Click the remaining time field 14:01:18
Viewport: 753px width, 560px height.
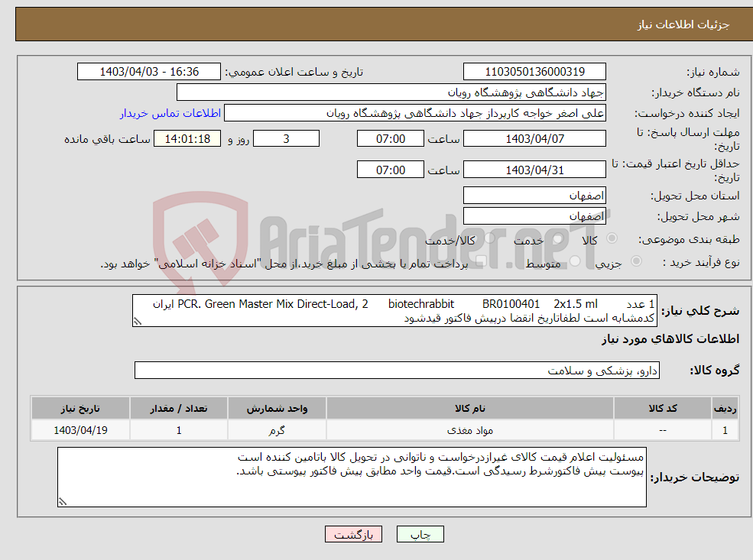click(x=187, y=139)
